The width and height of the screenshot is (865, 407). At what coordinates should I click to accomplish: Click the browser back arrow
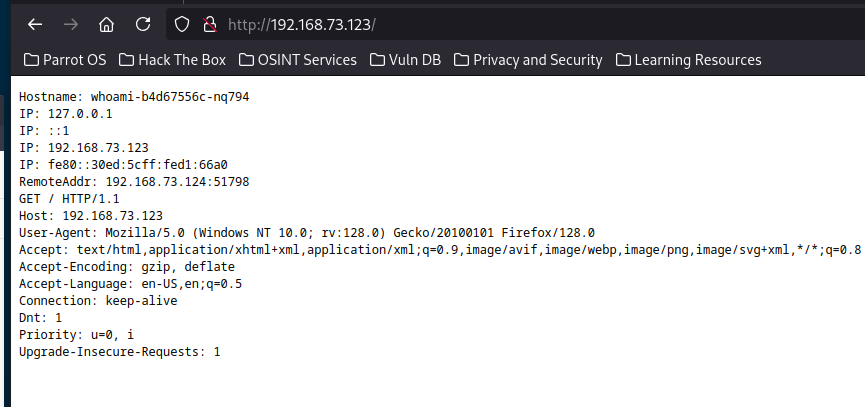pos(35,23)
